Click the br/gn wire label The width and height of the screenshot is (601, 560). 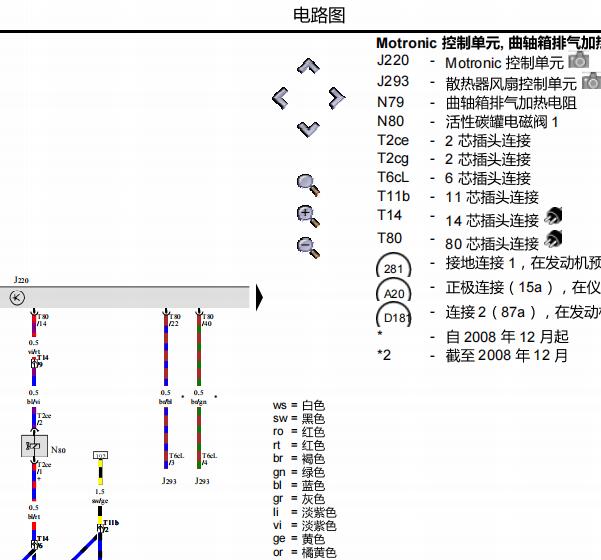(199, 402)
